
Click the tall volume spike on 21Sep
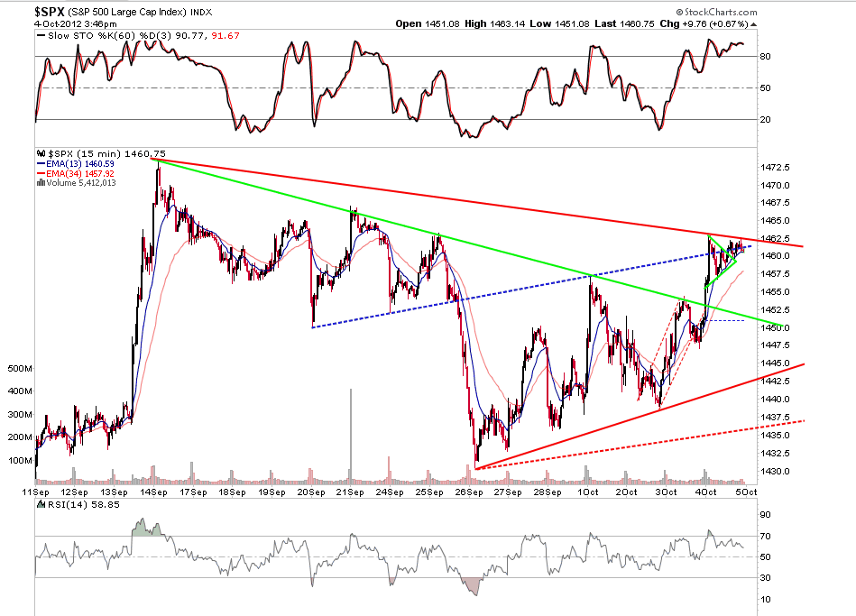[351, 437]
